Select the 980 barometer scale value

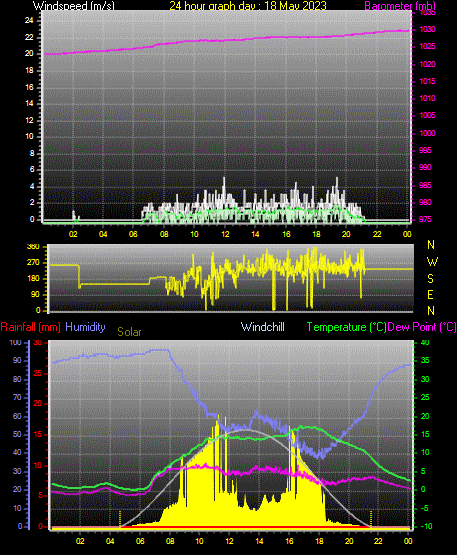(425, 202)
